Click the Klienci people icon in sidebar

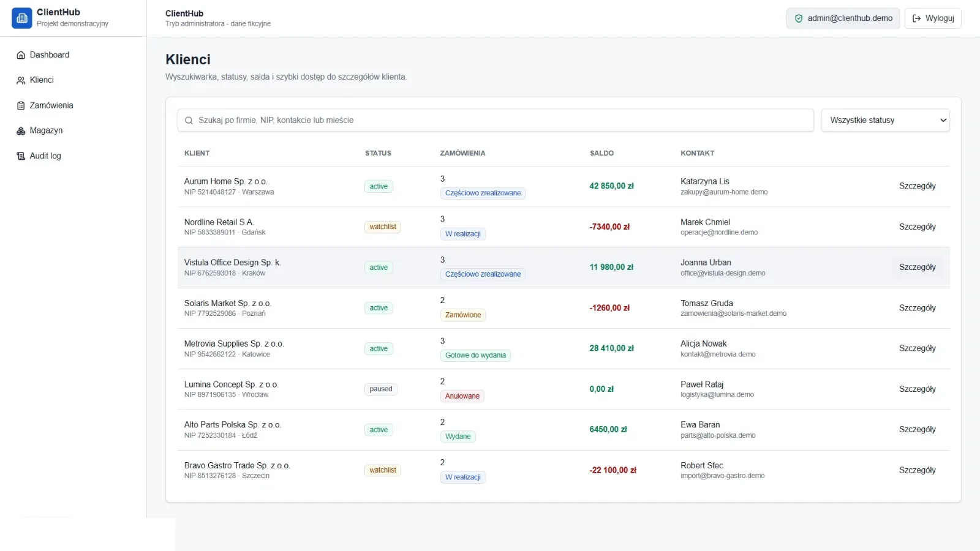point(21,80)
